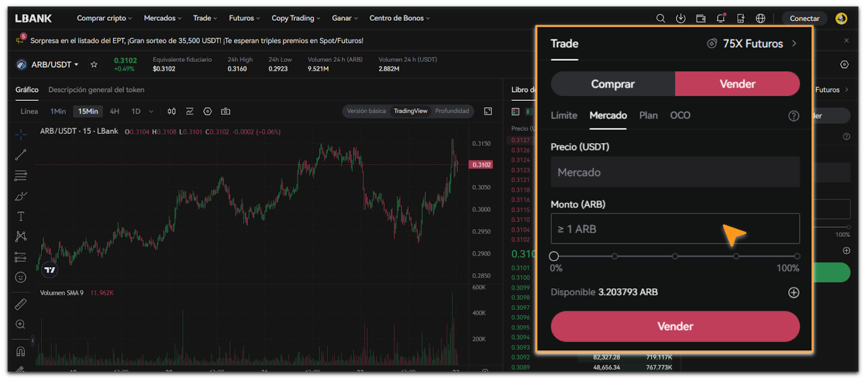Switch the order side to Comprar
The image size is (868, 381).
613,84
